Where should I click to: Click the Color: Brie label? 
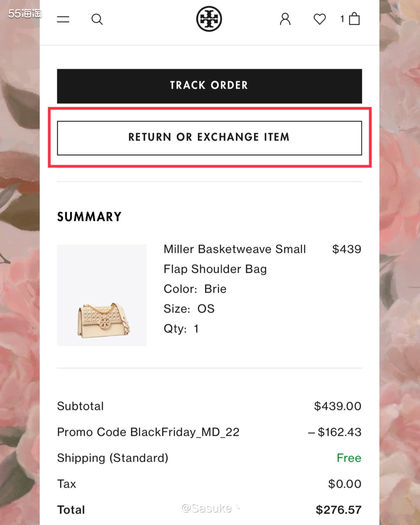(195, 289)
